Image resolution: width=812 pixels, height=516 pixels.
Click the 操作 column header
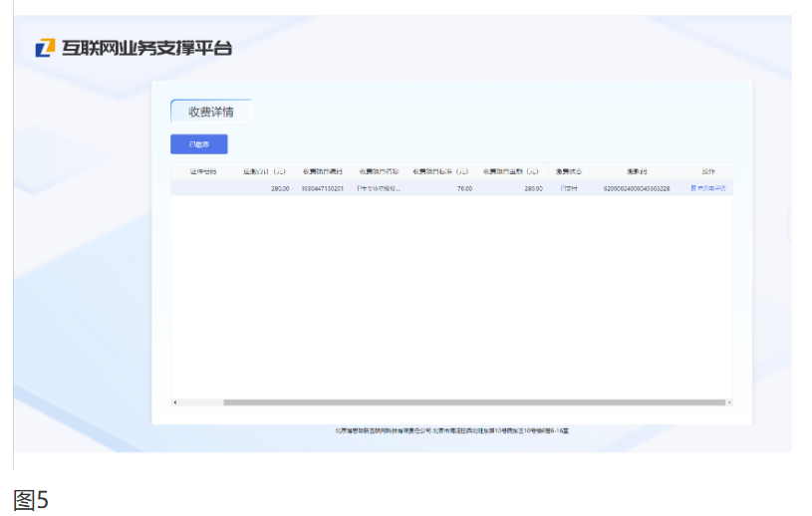tap(708, 171)
